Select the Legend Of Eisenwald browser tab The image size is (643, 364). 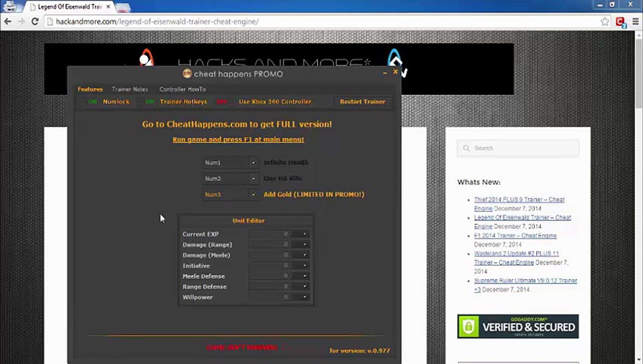pyautogui.click(x=69, y=7)
